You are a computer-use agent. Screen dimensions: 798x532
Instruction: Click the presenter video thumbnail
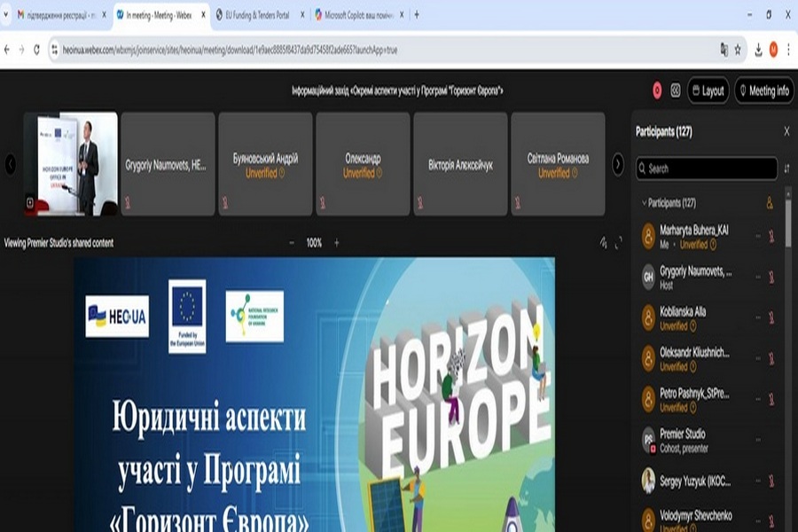coord(70,164)
